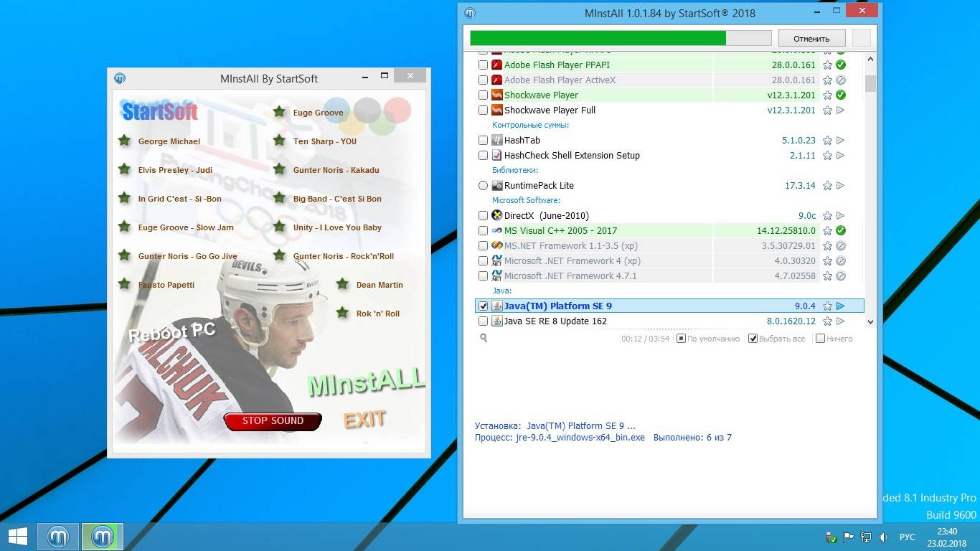Image resolution: width=980 pixels, height=551 pixels.
Task: Click the star icon next to HashTab
Action: [x=827, y=140]
